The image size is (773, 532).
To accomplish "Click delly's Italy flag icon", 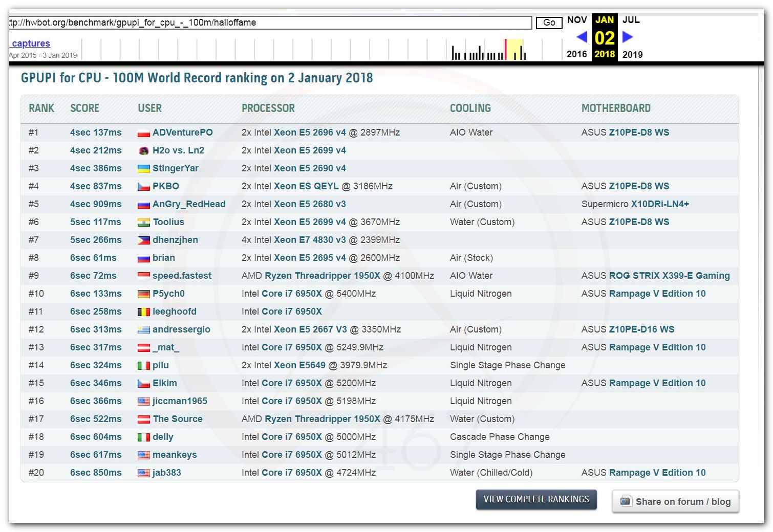I will tap(144, 437).
